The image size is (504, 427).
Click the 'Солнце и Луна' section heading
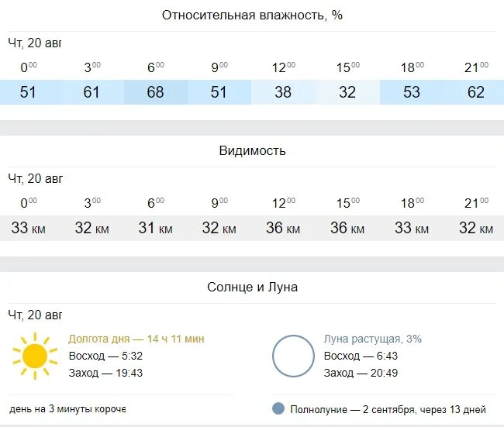click(252, 287)
